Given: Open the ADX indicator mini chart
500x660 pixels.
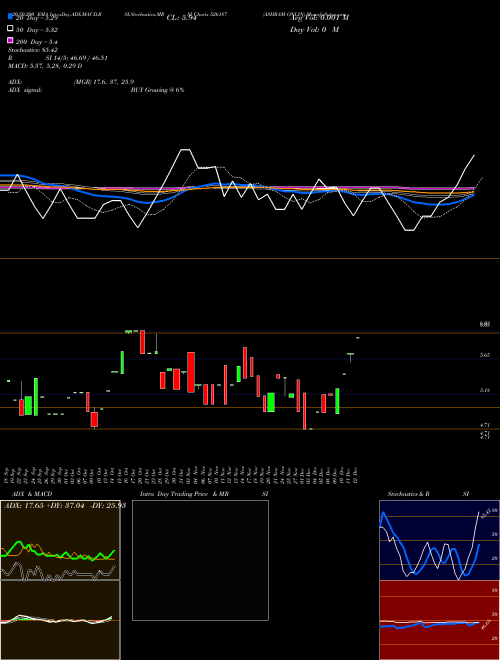Looking at the screenshot, I should (x=60, y=540).
